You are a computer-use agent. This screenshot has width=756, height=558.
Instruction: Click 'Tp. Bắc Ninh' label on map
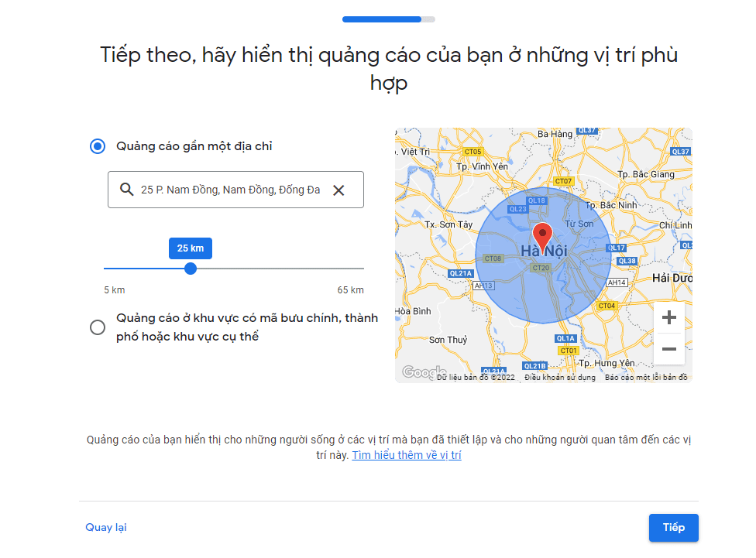[611, 205]
